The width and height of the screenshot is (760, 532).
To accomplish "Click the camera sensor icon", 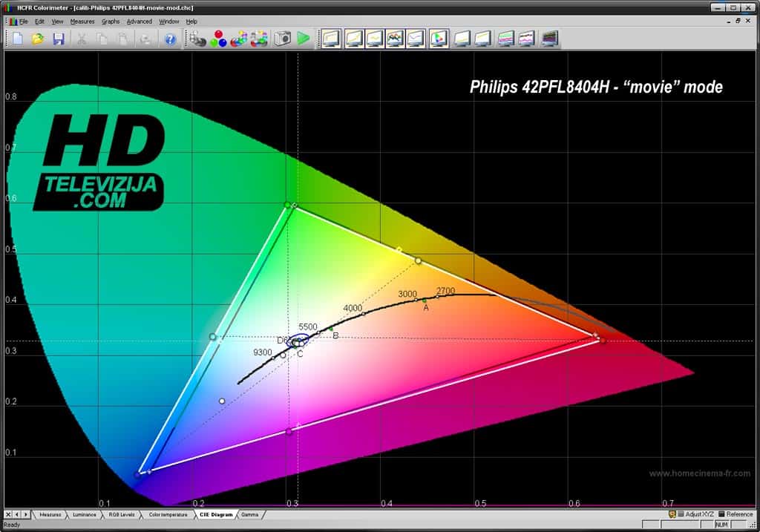I will [x=282, y=39].
